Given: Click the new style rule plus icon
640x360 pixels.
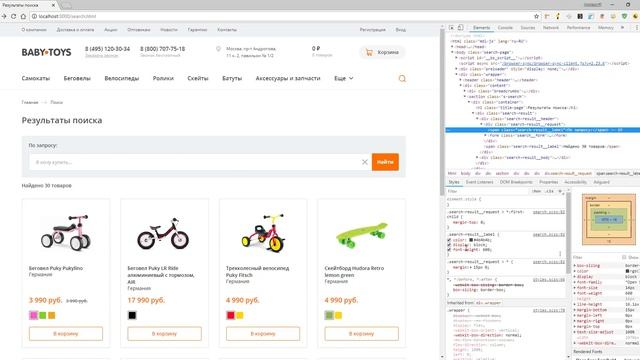Looking at the screenshot, I should click(560, 191).
